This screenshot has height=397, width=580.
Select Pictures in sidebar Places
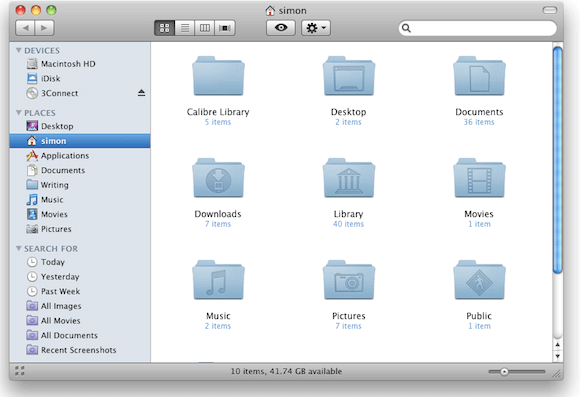point(80,229)
